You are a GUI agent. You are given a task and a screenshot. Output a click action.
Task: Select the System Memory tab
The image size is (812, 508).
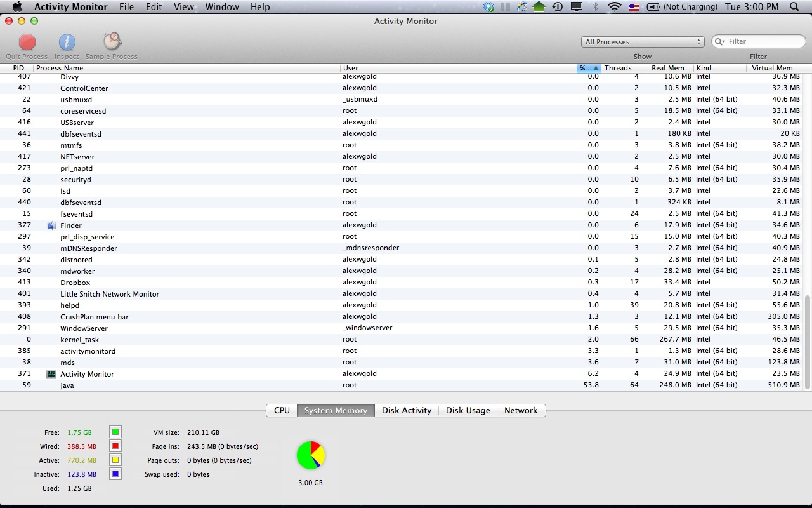pos(336,411)
